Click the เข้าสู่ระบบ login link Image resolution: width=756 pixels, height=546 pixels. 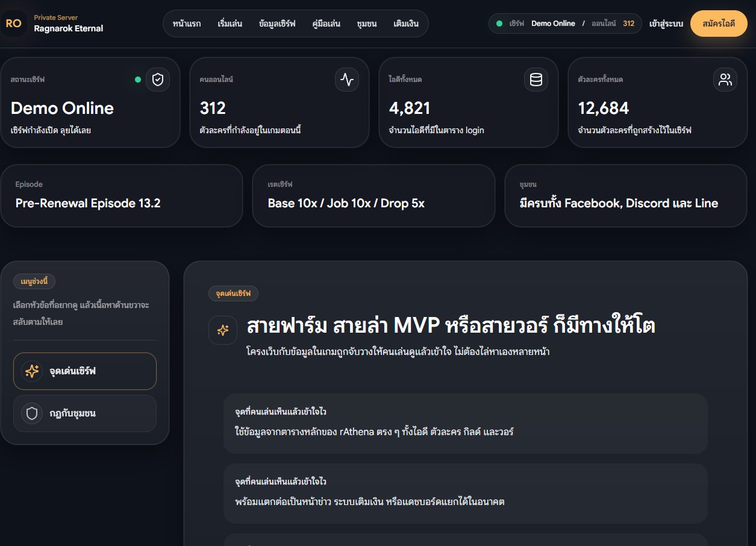click(666, 24)
